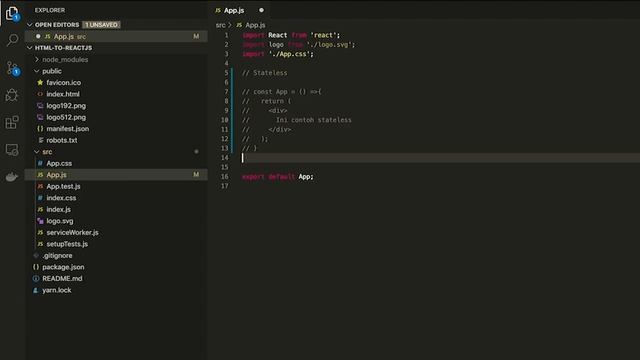Open the Run and Debug view icon
Image resolution: width=640 pixels, height=360 pixels.
[x=12, y=95]
